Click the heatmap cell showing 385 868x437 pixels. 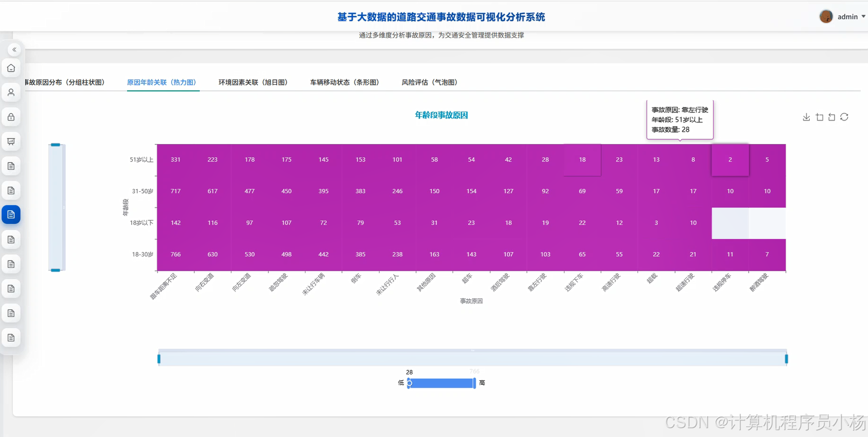point(361,255)
